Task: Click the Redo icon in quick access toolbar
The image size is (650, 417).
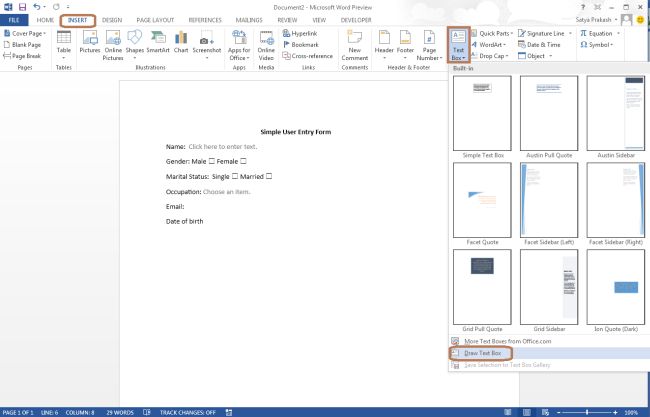Action: [56, 7]
